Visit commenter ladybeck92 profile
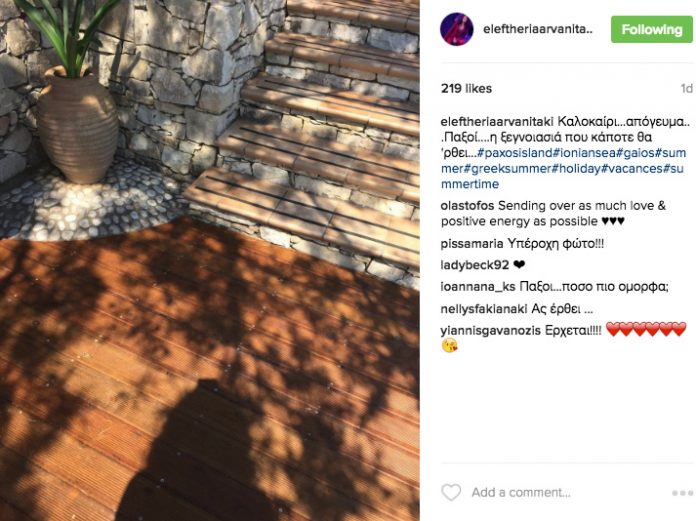 click(x=475, y=265)
